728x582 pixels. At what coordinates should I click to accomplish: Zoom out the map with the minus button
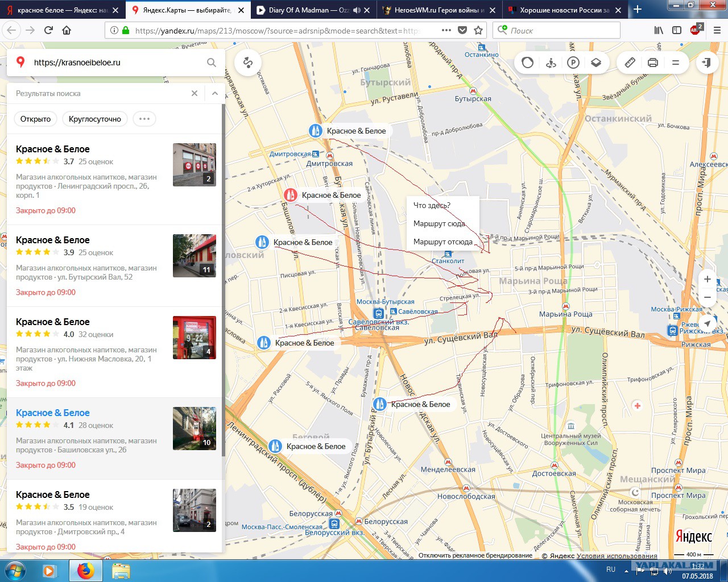pos(707,297)
